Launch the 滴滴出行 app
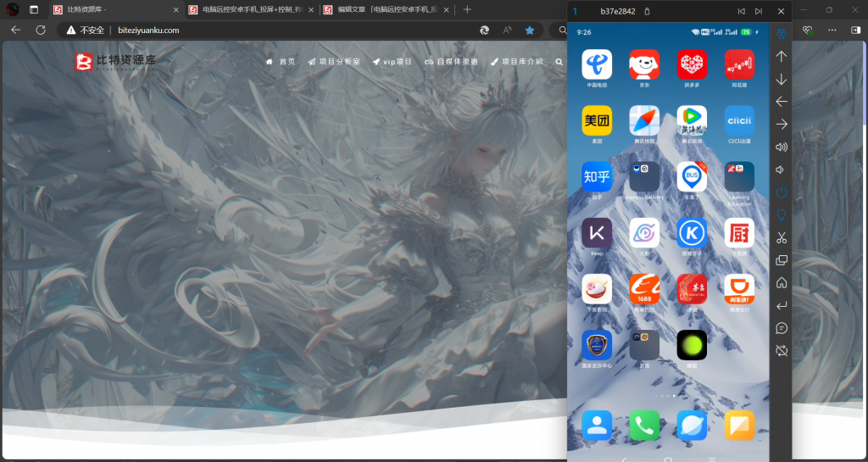This screenshot has width=868, height=462. pyautogui.click(x=739, y=289)
